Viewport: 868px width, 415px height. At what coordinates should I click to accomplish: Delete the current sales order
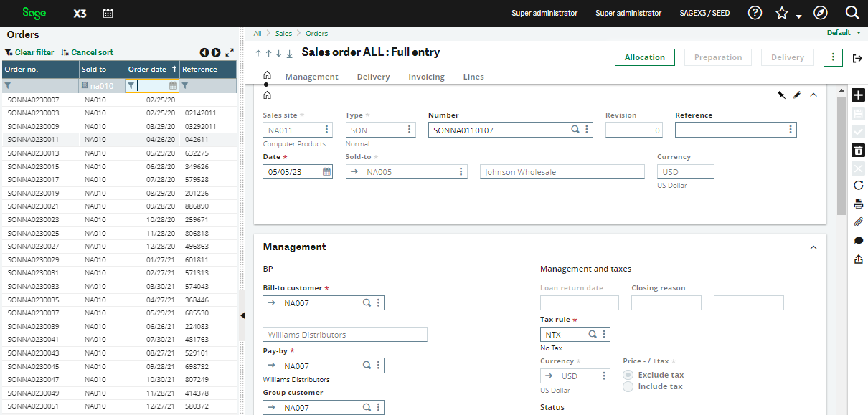(x=858, y=150)
